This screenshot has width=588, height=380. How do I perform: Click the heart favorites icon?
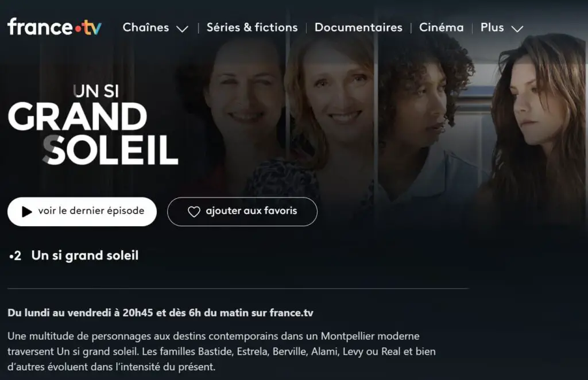pos(194,212)
